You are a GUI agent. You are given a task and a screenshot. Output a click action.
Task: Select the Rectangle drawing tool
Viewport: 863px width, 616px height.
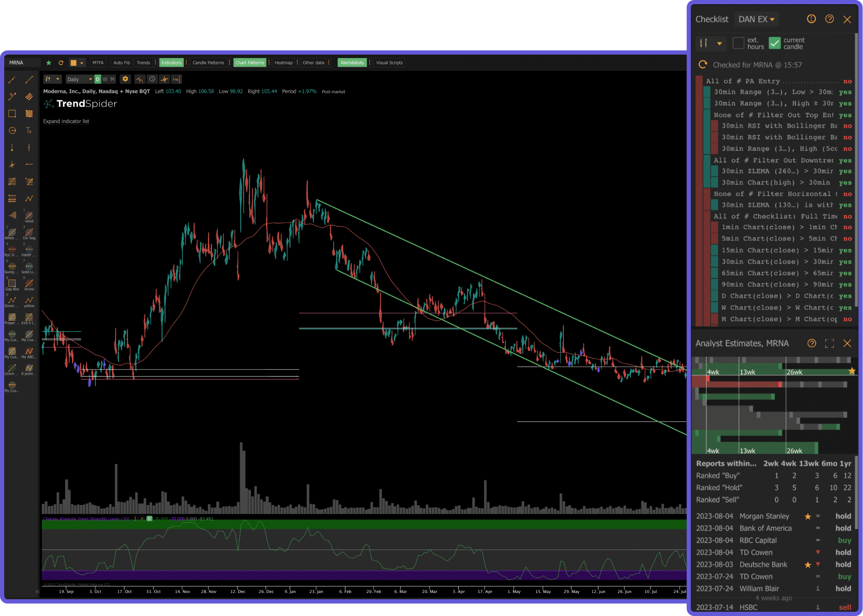12,113
